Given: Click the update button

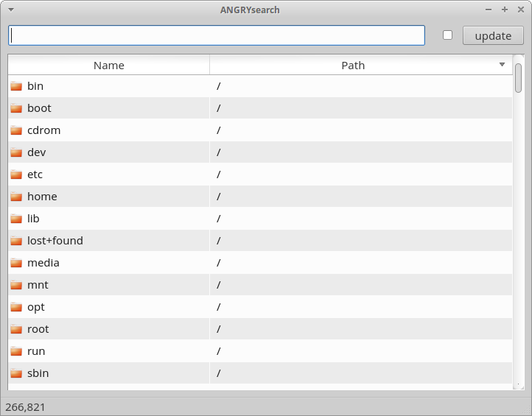Looking at the screenshot, I should [x=493, y=35].
